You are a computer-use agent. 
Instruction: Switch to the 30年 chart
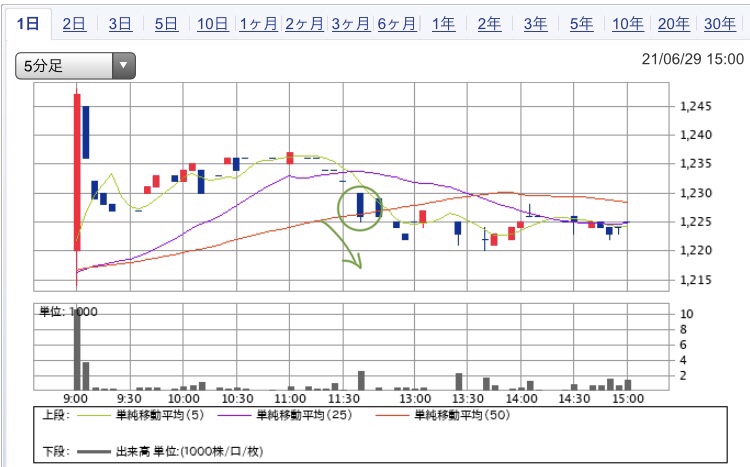click(x=719, y=23)
